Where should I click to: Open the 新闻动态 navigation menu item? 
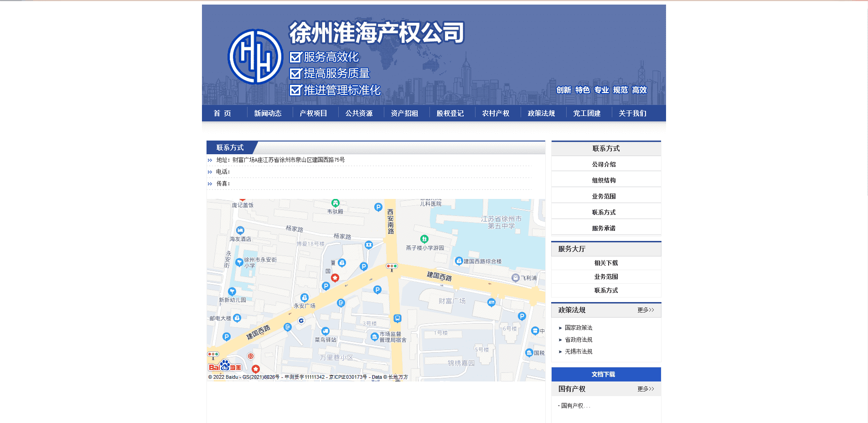click(268, 114)
